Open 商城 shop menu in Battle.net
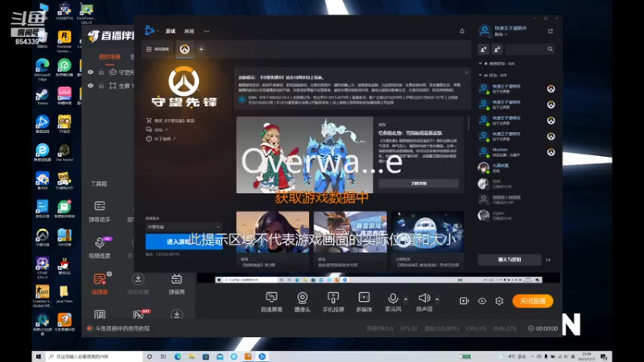The width and height of the screenshot is (644, 362). [189, 31]
